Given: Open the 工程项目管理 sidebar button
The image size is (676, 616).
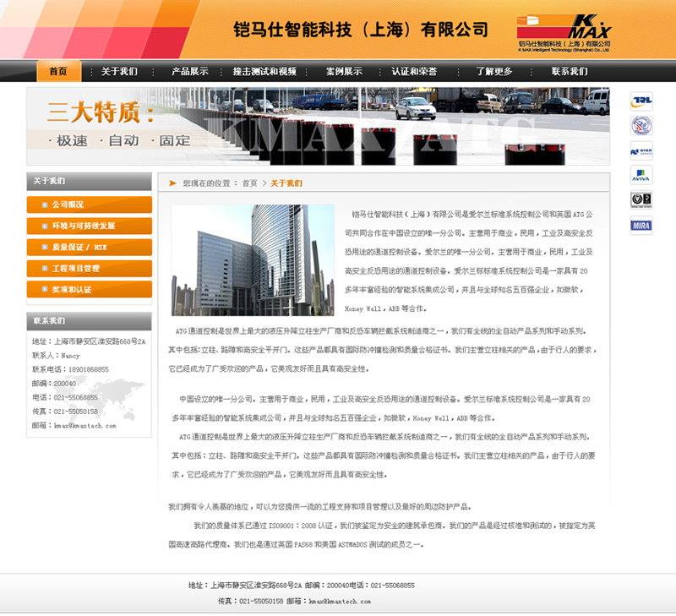Looking at the screenshot, I should tap(90, 269).
